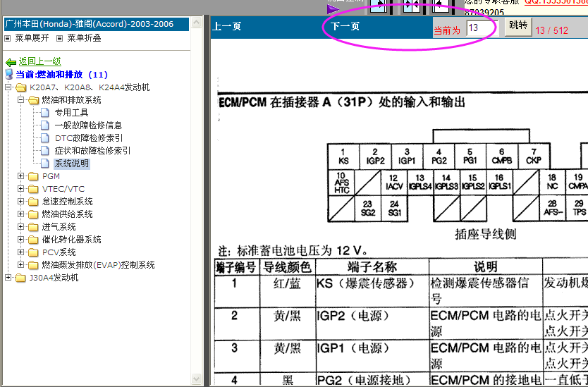The width and height of the screenshot is (588, 387).
Task: Expand the PCV系统 node
Action: point(21,252)
